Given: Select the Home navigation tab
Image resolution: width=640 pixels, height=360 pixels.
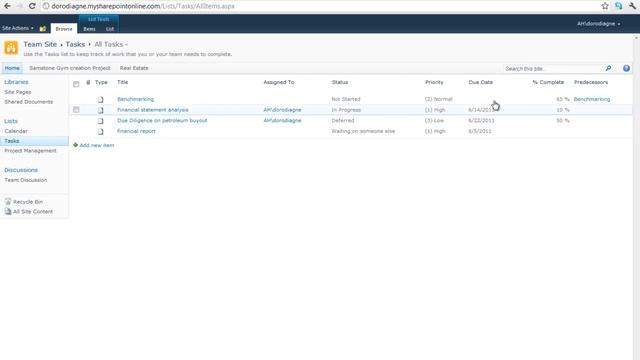Looking at the screenshot, I should [12, 68].
